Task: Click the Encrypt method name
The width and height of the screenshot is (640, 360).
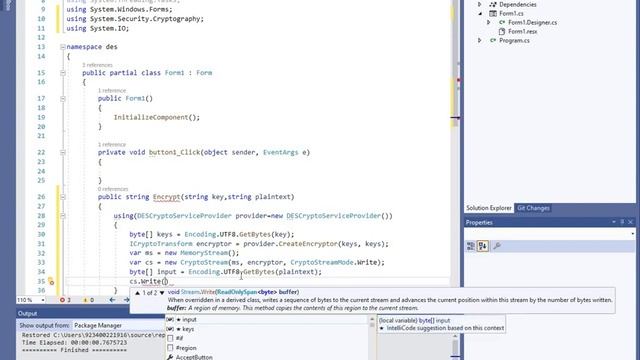Action: click(x=167, y=197)
